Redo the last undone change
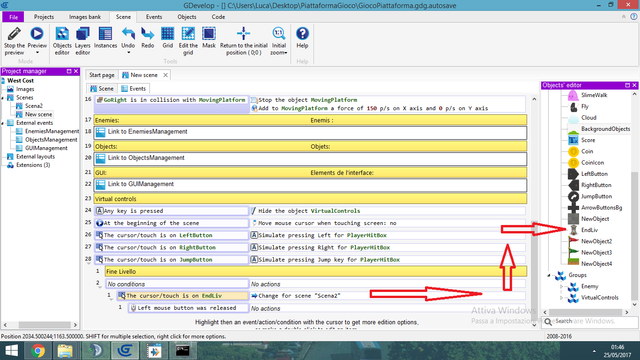Image resolution: width=640 pixels, height=360 pixels. [147, 38]
